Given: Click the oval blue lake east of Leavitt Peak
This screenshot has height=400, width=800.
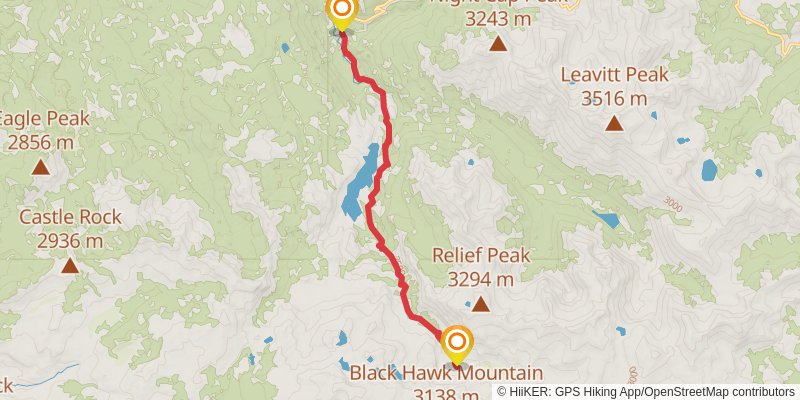Looking at the screenshot, I should click(x=709, y=170).
